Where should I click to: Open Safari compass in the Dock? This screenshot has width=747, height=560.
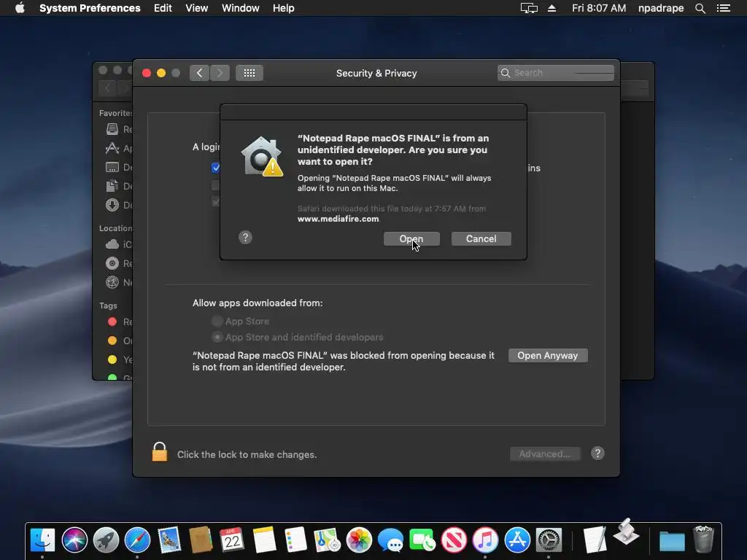pyautogui.click(x=137, y=540)
